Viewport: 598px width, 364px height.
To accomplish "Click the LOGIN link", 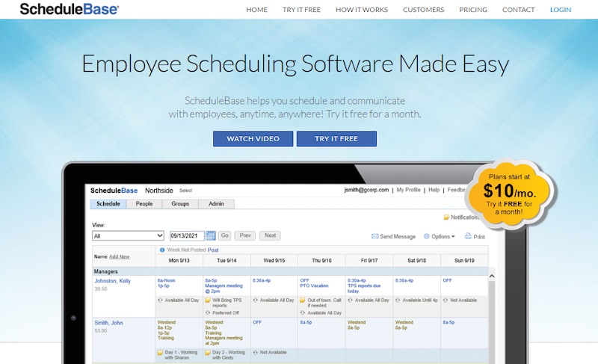I will (560, 10).
